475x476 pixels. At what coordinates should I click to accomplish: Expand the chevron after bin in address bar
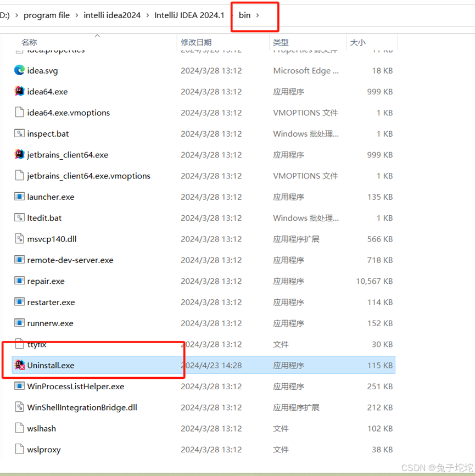(258, 15)
